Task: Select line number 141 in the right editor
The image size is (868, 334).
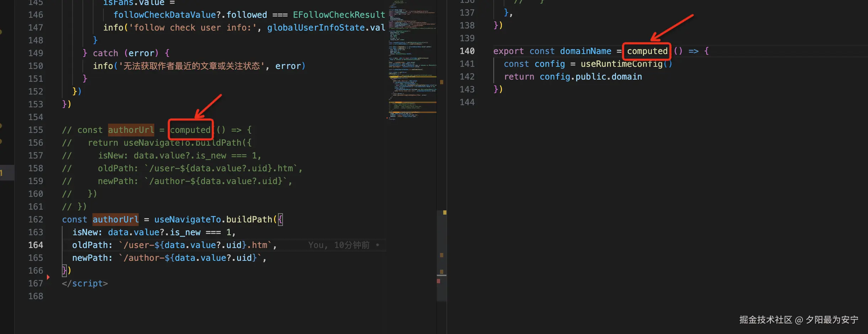Action: click(x=467, y=64)
